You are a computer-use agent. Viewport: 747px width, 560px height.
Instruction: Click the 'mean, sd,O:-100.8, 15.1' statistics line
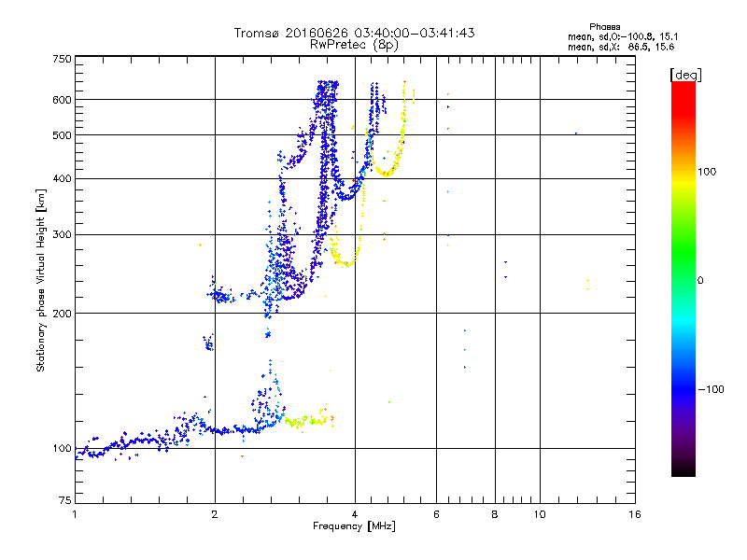623,36
